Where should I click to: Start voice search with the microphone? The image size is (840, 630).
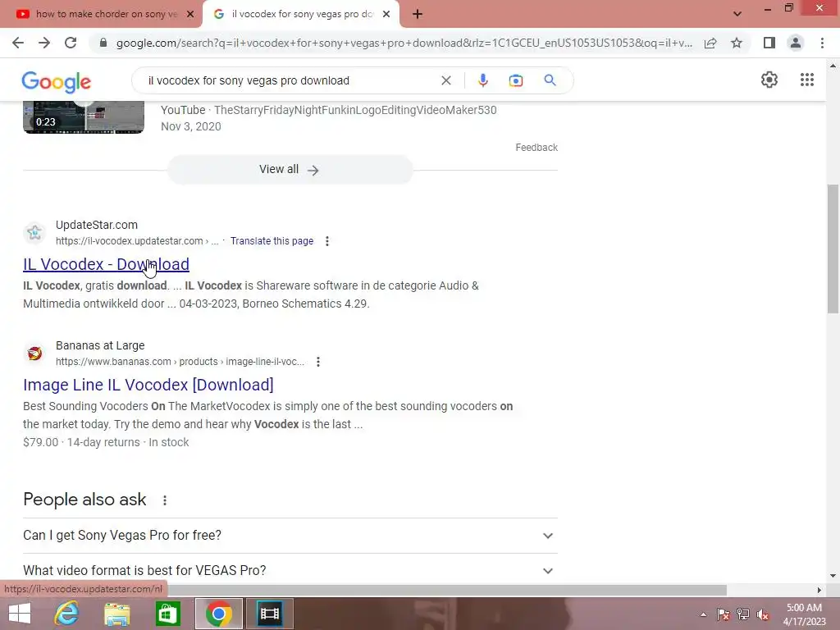[x=482, y=80]
